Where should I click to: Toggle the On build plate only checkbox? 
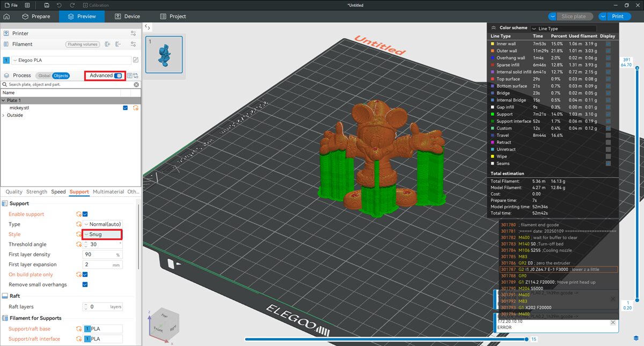point(85,275)
